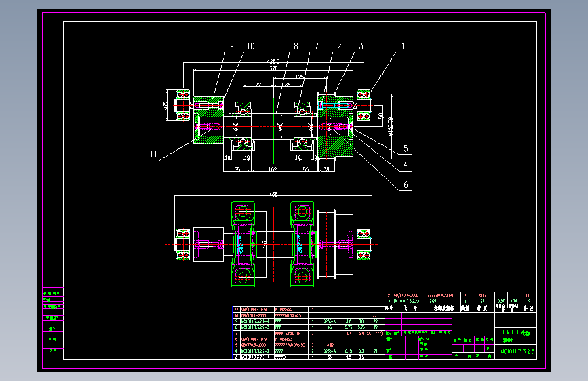Screen dimensions: 588x381
Task: Click the drawing number MC1011 7.3.2.3
Action: [x=517, y=351]
